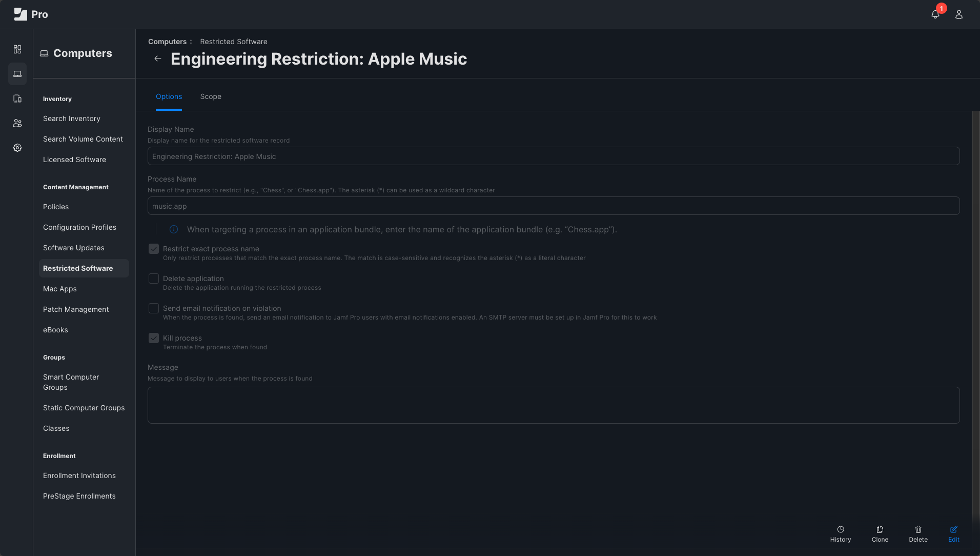Select Restricted Software in sidebar
980x556 pixels.
84,268
